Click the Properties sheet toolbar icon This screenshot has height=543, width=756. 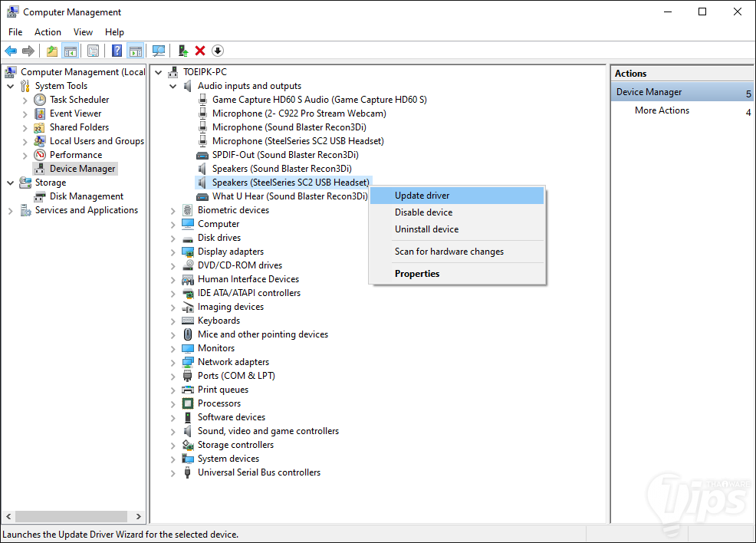tap(93, 51)
